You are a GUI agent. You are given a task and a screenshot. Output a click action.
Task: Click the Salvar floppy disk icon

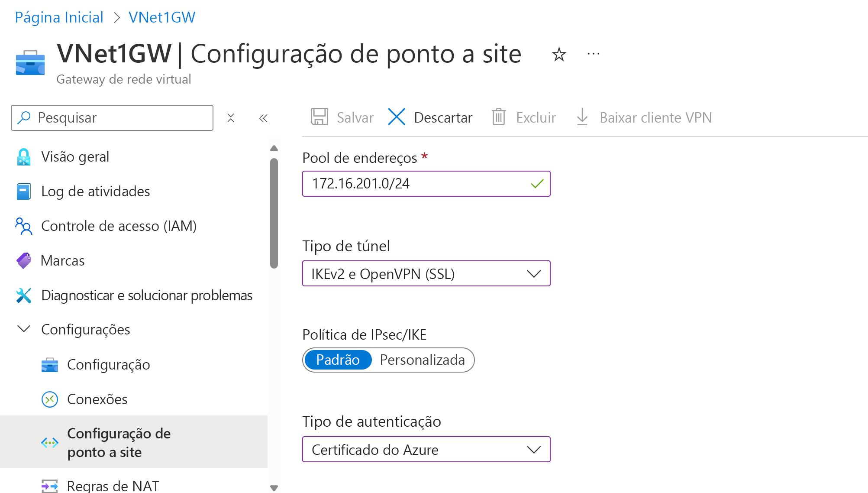coord(319,117)
